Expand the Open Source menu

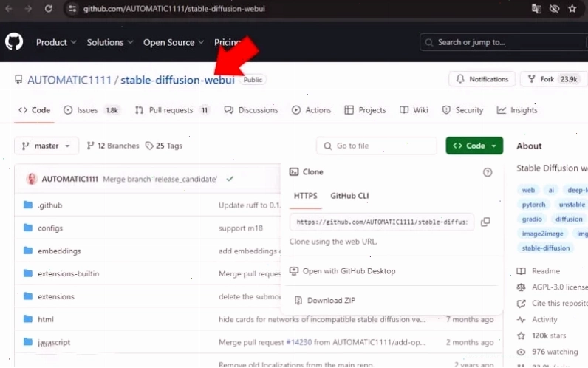(x=174, y=42)
